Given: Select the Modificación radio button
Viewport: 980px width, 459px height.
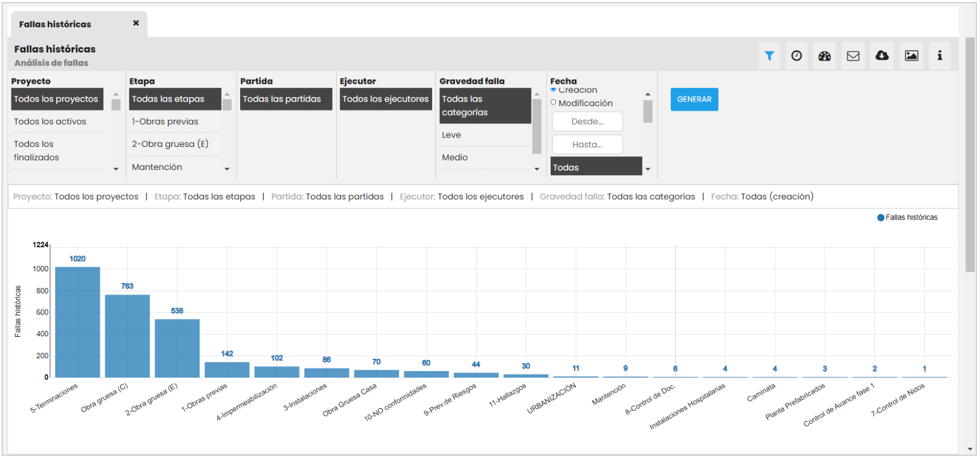Looking at the screenshot, I should (x=553, y=103).
